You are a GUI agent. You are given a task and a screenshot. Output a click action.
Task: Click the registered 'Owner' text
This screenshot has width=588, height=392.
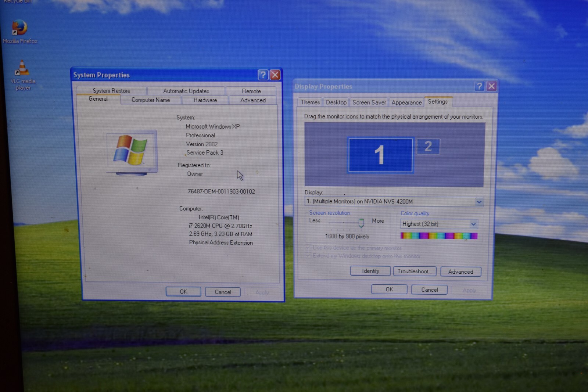point(195,174)
